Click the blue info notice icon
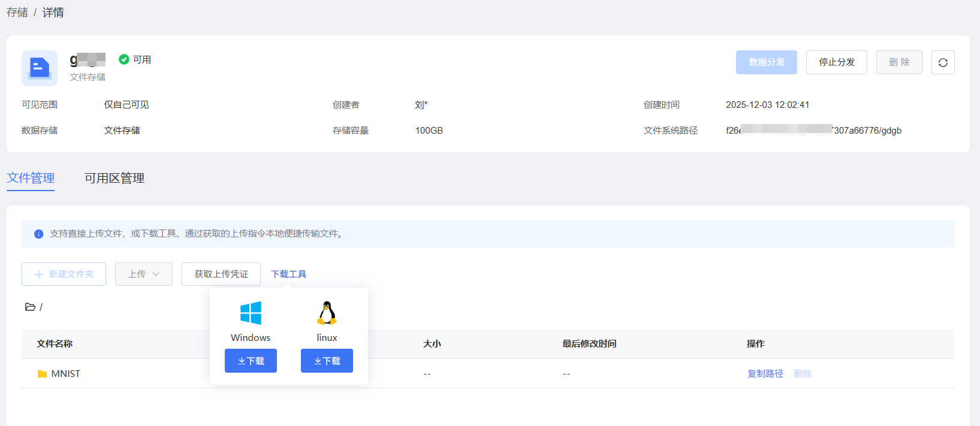The image size is (980, 426). click(38, 234)
